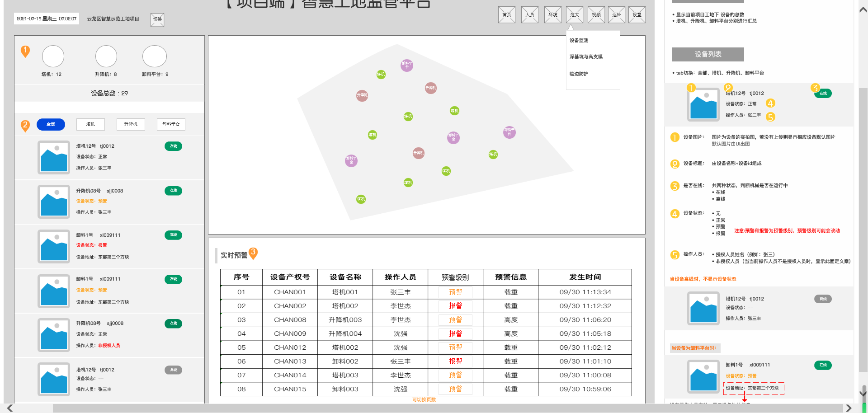Click the 报警 level badge in row 06
Image resolution: width=868 pixels, height=413 pixels.
tap(456, 361)
